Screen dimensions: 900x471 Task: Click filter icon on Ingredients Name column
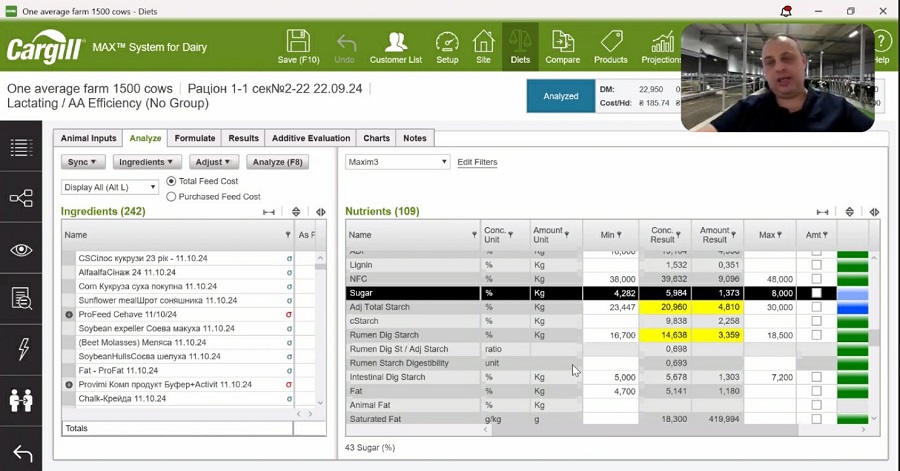click(x=288, y=235)
